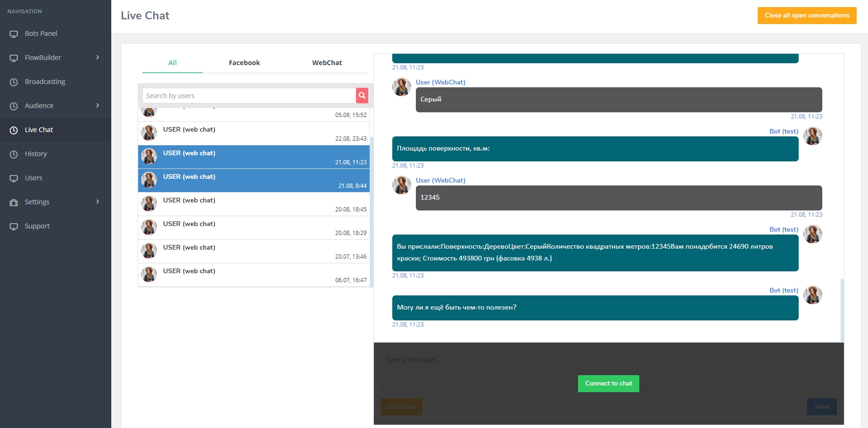The height and width of the screenshot is (428, 868).
Task: Expand the FlowBuilder submenu arrow
Action: click(x=98, y=58)
